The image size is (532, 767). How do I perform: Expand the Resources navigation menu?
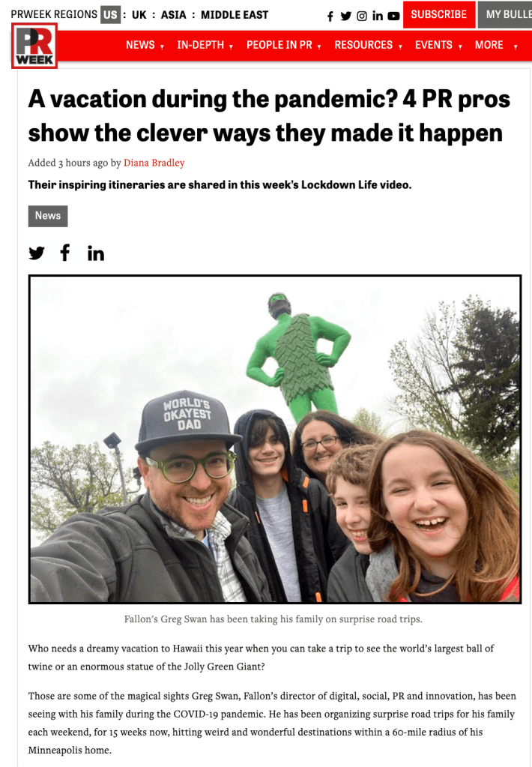coord(368,45)
